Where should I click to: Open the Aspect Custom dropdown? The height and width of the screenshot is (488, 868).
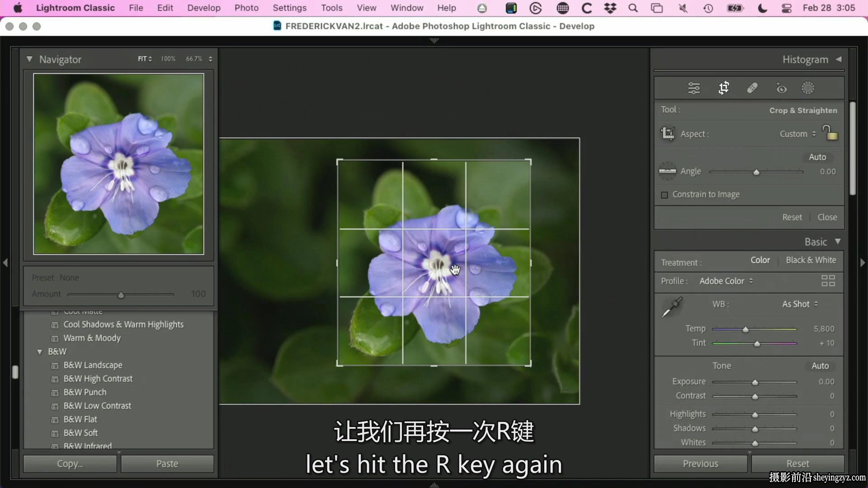(x=797, y=134)
